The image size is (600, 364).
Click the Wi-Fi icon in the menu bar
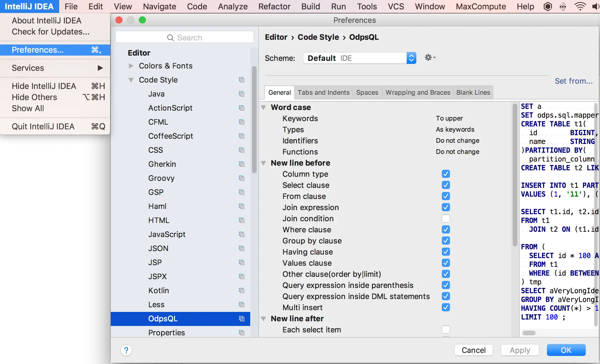(x=580, y=6)
